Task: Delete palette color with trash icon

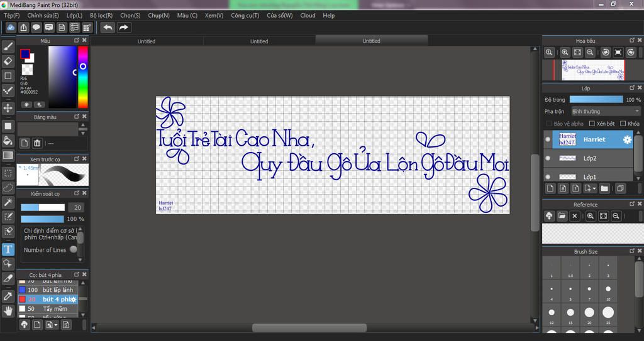Action: tap(37, 143)
